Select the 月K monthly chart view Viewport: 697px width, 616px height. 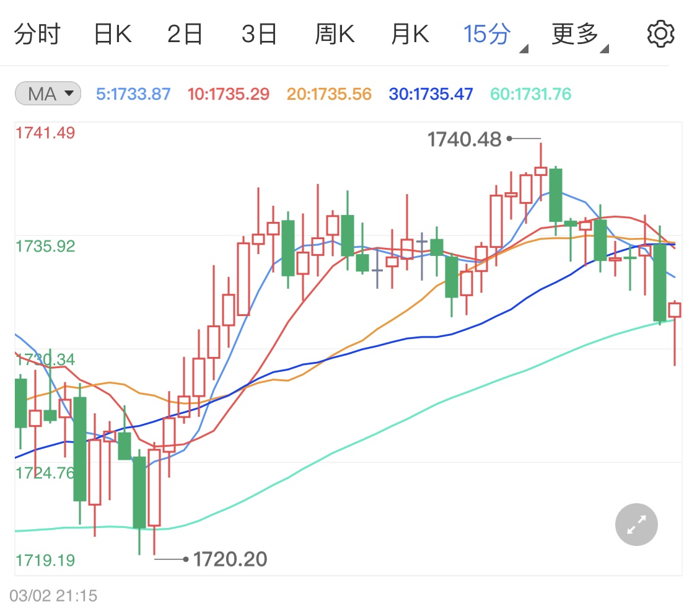pyautogui.click(x=409, y=34)
